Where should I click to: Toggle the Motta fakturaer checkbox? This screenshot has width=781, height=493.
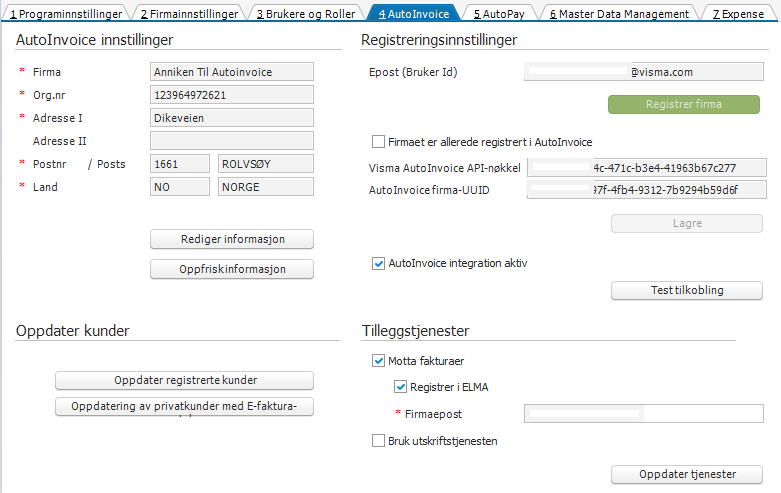click(378, 361)
